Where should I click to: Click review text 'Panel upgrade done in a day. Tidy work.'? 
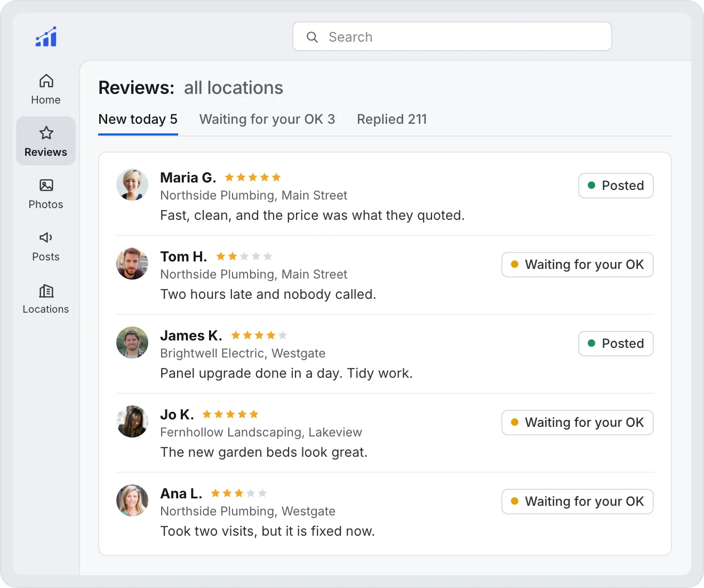pyautogui.click(x=286, y=374)
